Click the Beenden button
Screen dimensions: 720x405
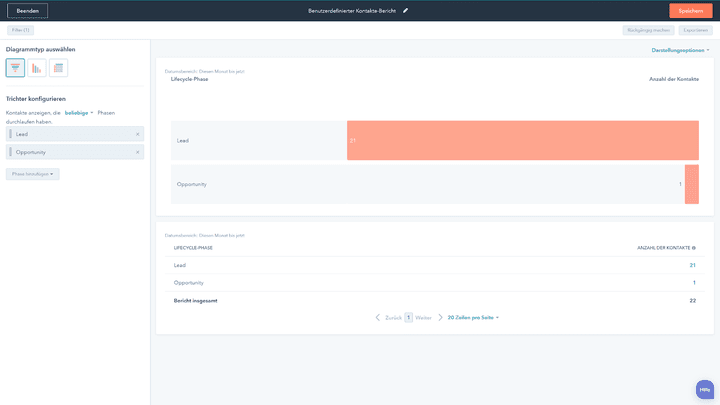(x=27, y=10)
